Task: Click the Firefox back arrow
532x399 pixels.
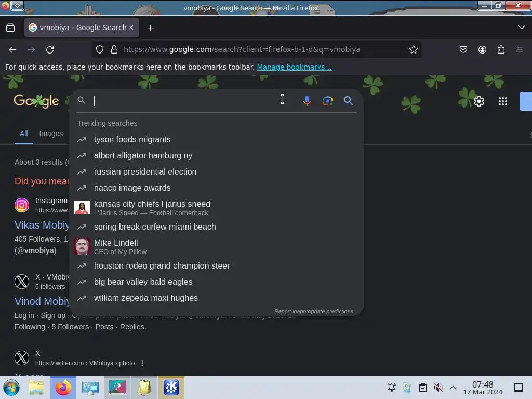Action: [x=12, y=50]
